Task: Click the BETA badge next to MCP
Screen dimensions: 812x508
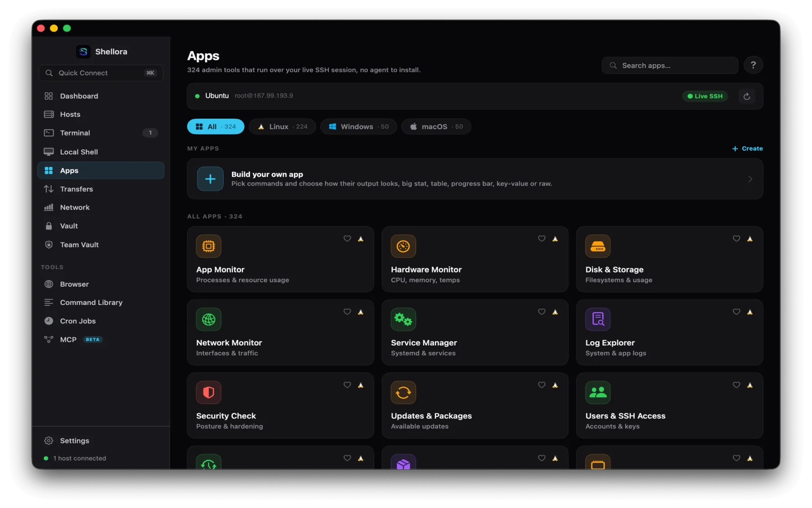Action: tap(93, 340)
